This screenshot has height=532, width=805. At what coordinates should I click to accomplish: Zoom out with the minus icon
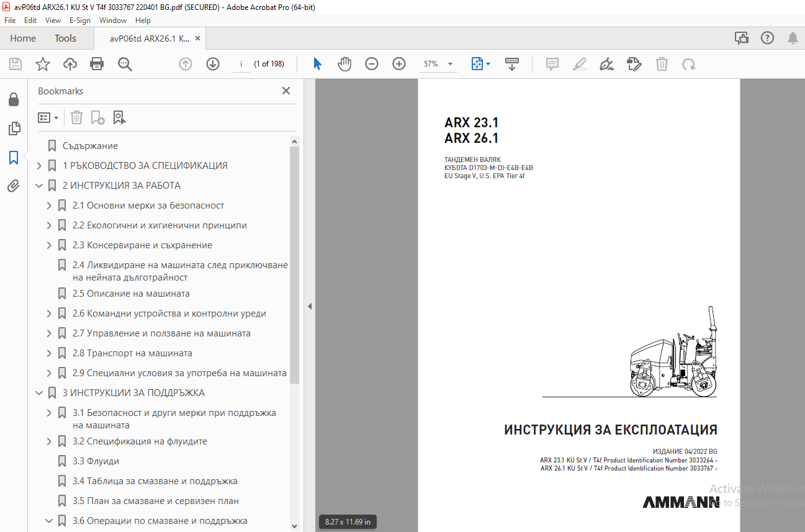[x=372, y=64]
